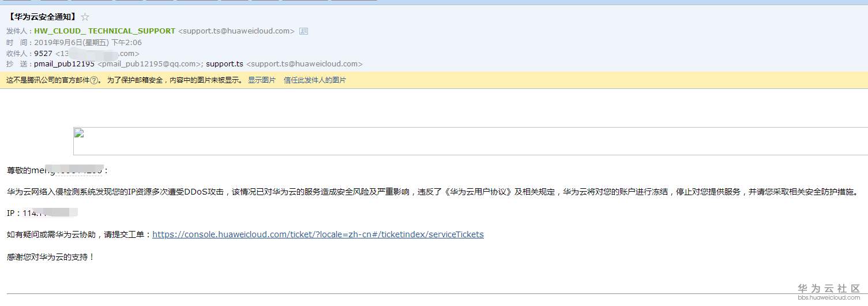Click the sender address support.ts@huaweicloud.com

236,31
